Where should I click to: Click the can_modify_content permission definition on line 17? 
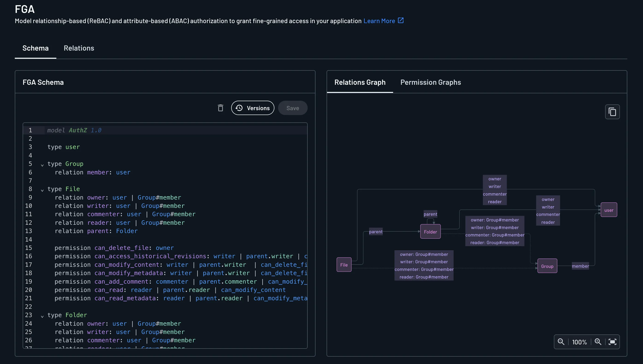181,264
